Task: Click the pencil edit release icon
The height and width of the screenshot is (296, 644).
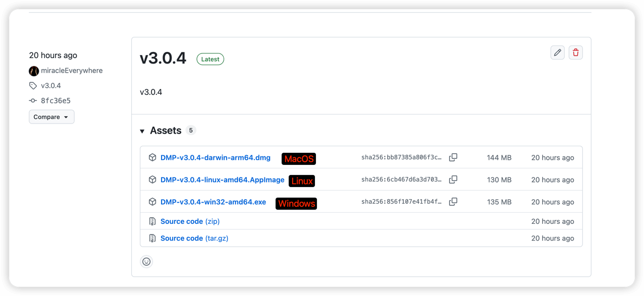Action: pos(557,52)
